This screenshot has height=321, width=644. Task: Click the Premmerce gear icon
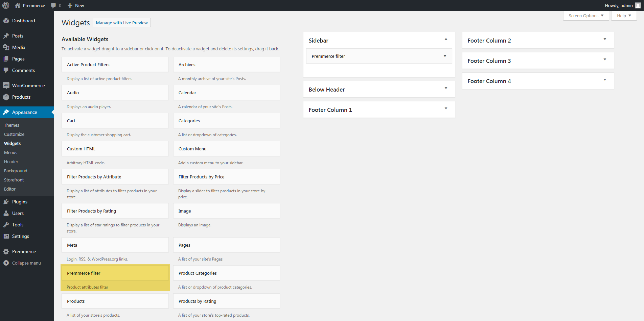[x=6, y=251]
